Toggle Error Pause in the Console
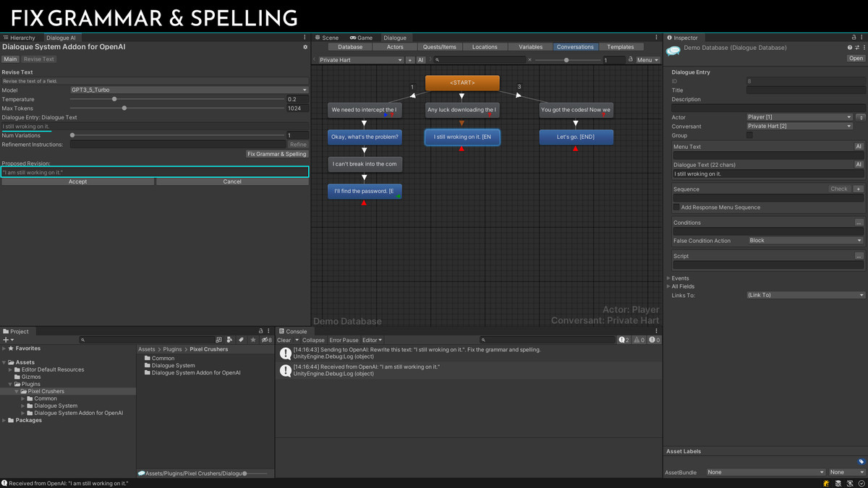The height and width of the screenshot is (488, 868). point(344,340)
